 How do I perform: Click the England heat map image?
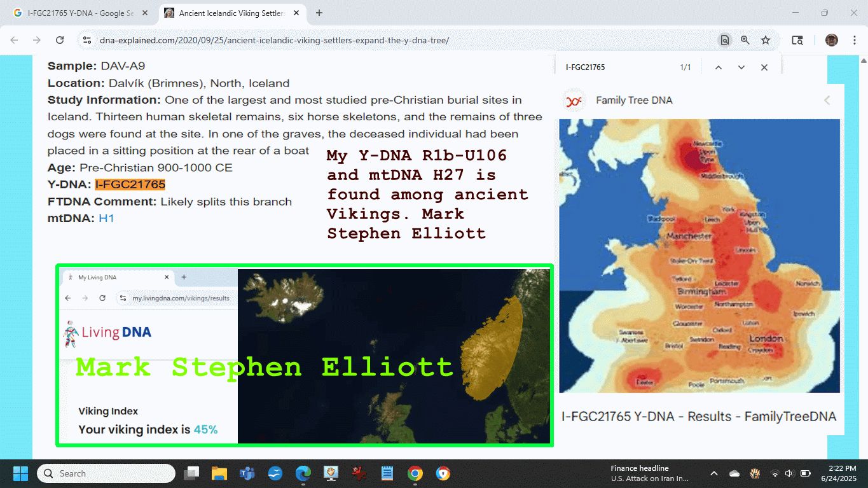(699, 256)
